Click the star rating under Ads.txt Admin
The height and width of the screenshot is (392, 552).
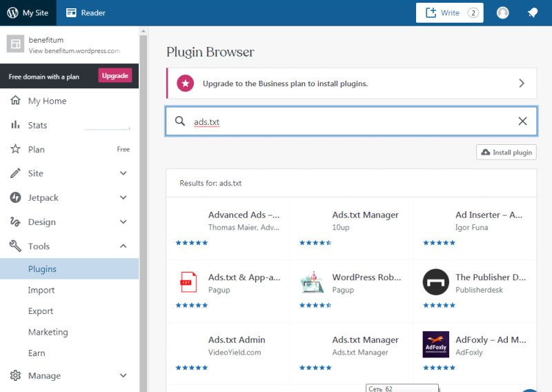[192, 368]
